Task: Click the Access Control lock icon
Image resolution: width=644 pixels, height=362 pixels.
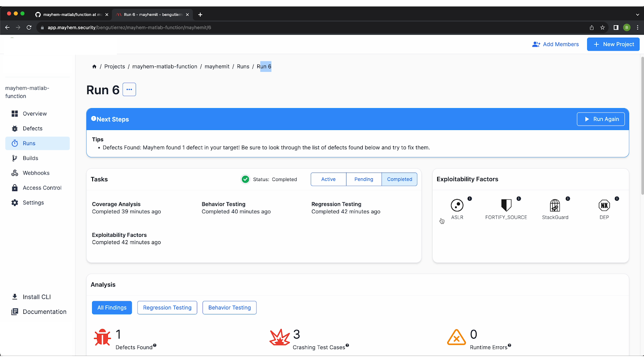Action: [x=15, y=188]
